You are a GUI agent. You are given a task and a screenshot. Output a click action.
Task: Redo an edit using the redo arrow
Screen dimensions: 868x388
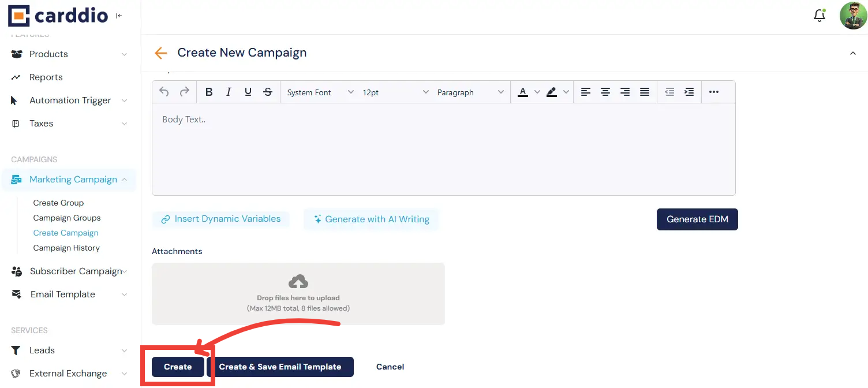[x=184, y=91]
